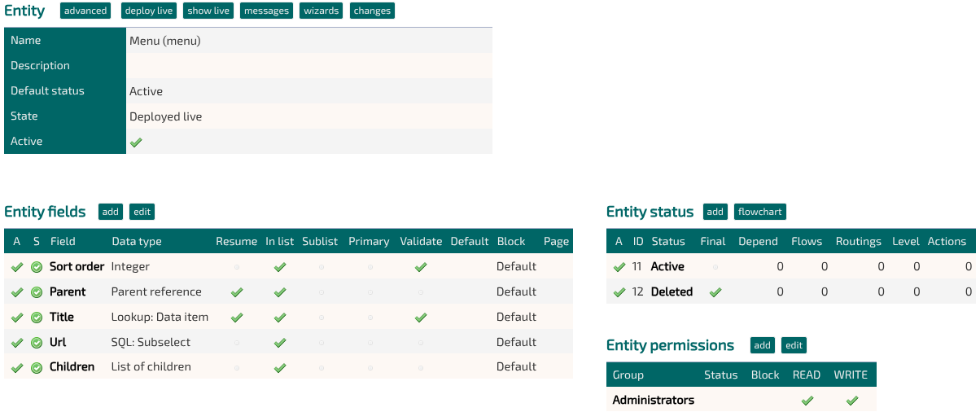Open the Sort order field

tap(77, 266)
